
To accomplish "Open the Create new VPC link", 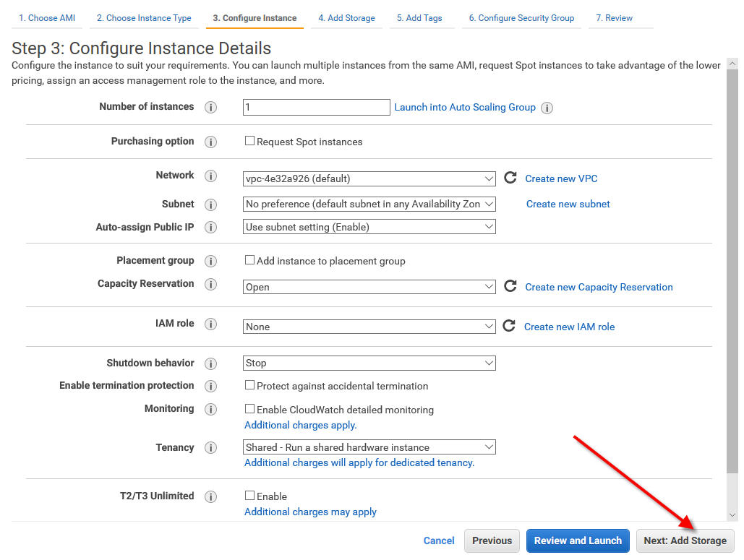I will 561,178.
